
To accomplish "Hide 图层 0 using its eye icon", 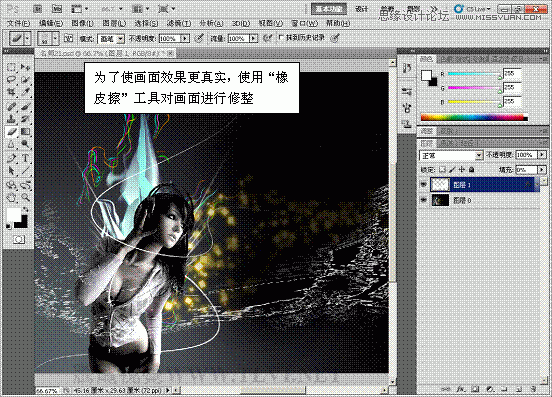I will (x=424, y=200).
